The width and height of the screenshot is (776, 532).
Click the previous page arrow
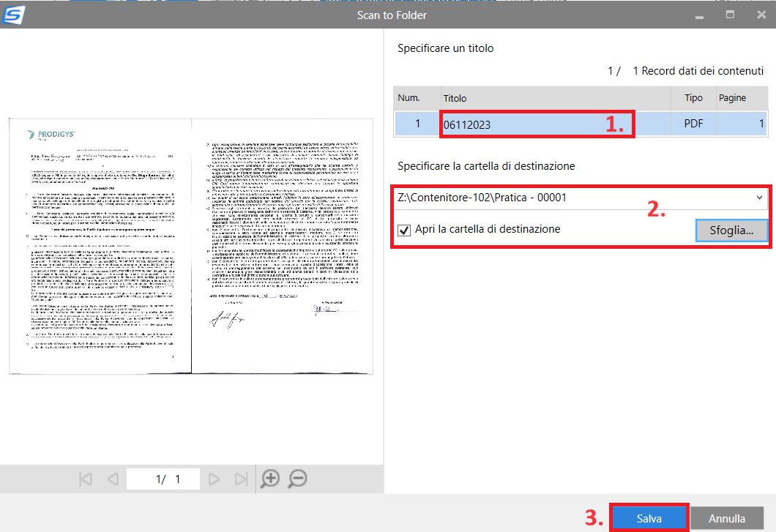coord(113,479)
